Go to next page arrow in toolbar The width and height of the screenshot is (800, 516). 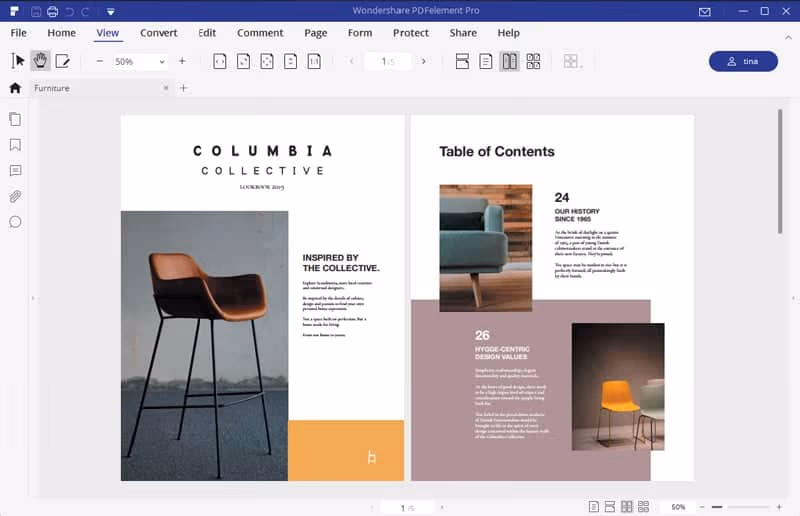(424, 62)
